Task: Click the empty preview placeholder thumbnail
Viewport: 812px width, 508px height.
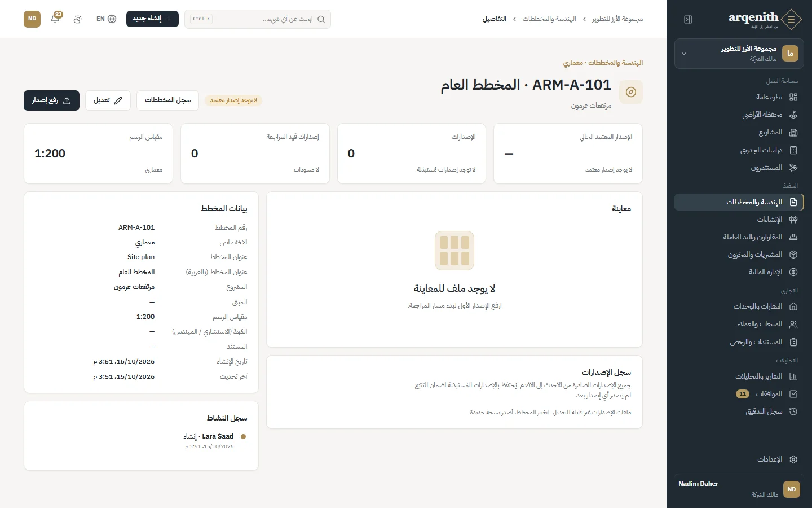Action: point(454,251)
